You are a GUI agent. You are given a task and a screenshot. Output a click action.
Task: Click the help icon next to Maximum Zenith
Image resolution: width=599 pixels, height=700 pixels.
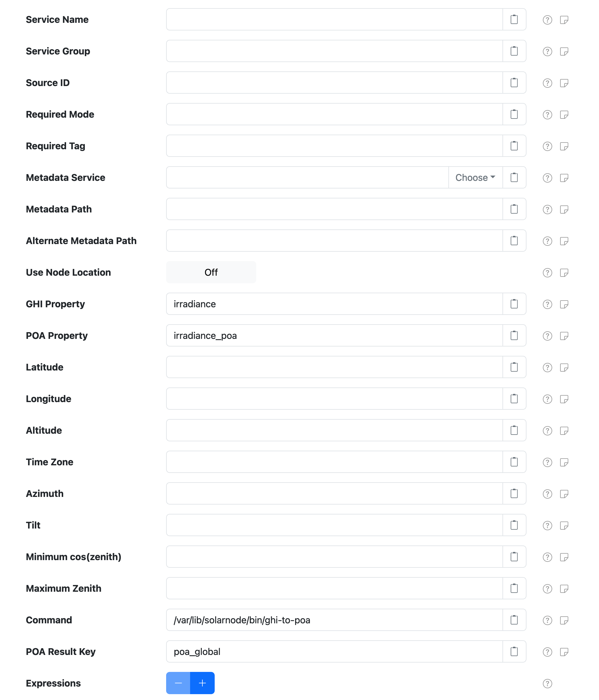(x=547, y=589)
